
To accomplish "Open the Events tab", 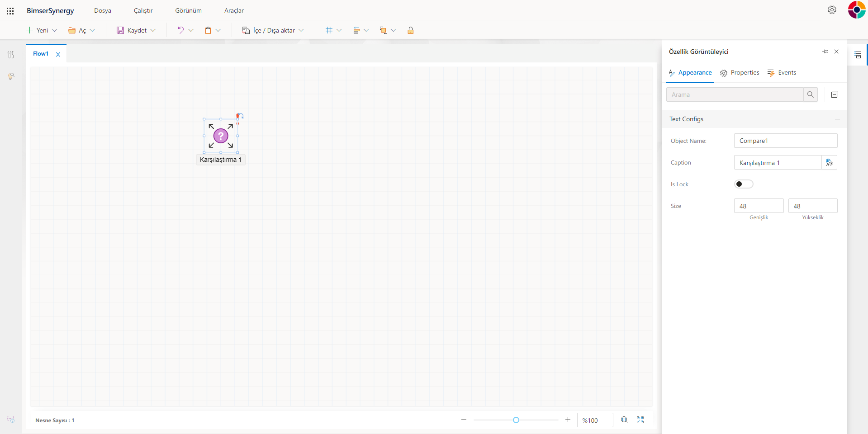I will pyautogui.click(x=782, y=73).
